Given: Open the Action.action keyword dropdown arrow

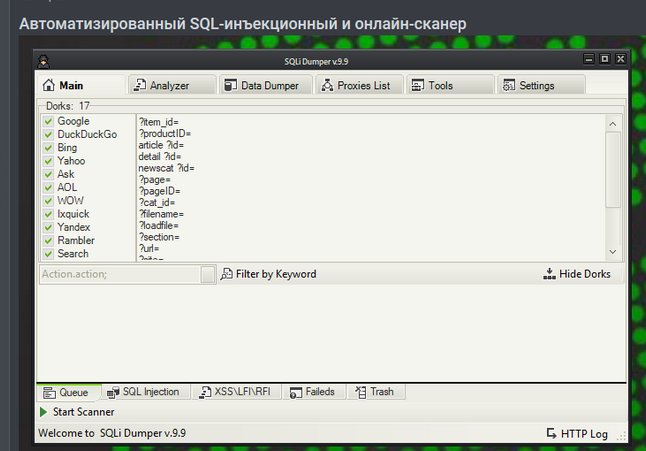Looking at the screenshot, I should 208,274.
